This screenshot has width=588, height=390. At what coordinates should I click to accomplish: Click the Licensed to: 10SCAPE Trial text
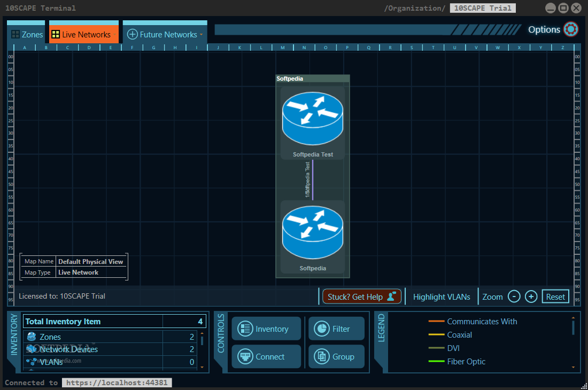[x=62, y=296]
